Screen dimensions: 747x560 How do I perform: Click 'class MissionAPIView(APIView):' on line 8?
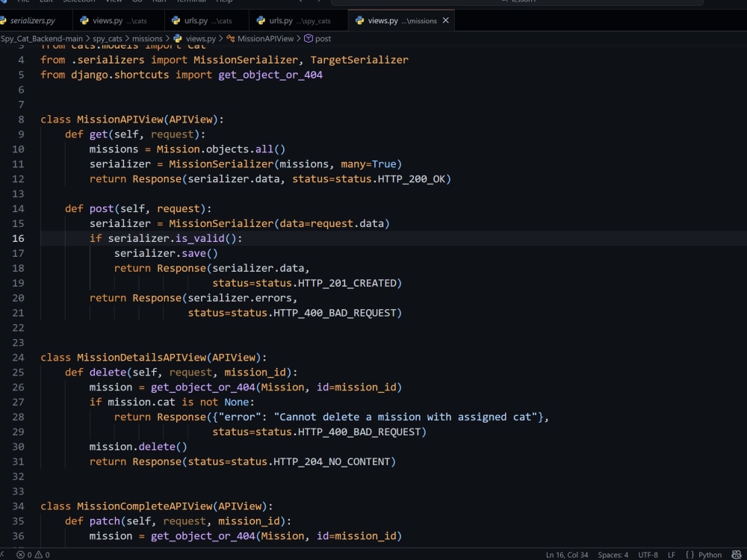132,119
